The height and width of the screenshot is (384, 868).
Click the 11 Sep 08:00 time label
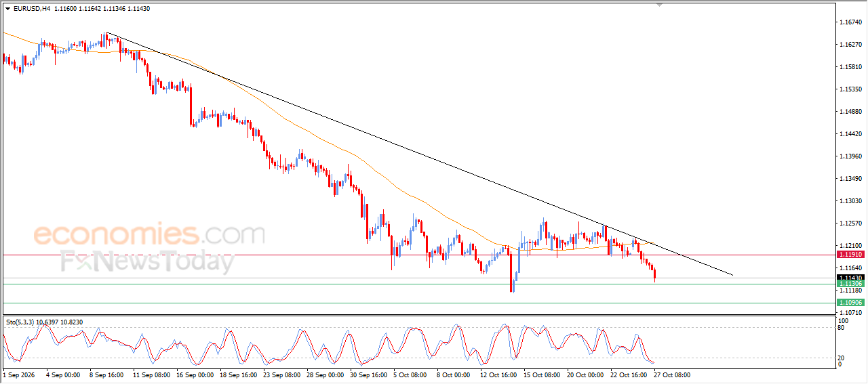coord(152,375)
